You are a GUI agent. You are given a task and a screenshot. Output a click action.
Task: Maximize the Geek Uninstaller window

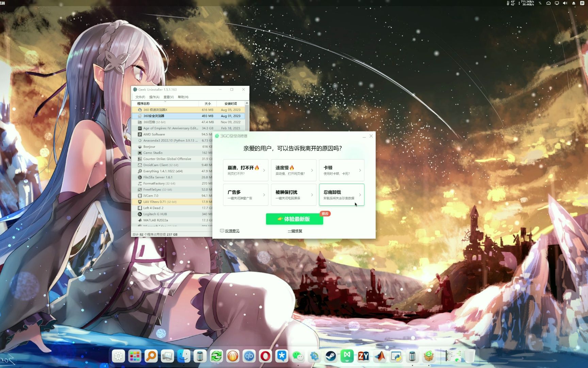click(232, 90)
